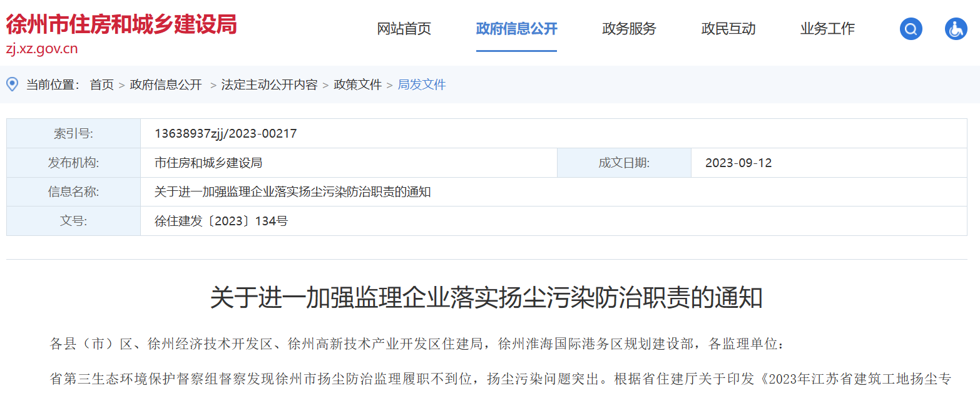Screen dimensions: 980x393
Task: Go to 首页 via the breadcrumb link
Action: tap(102, 84)
